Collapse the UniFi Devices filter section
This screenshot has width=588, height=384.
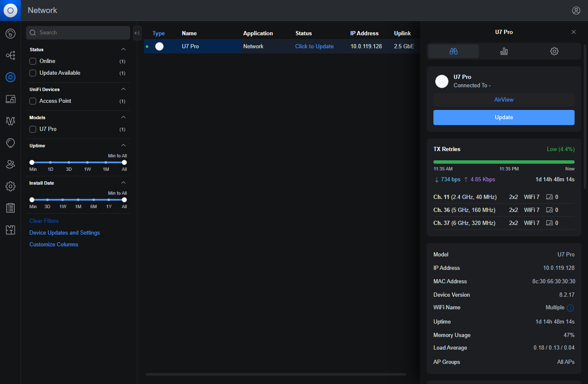(x=123, y=89)
